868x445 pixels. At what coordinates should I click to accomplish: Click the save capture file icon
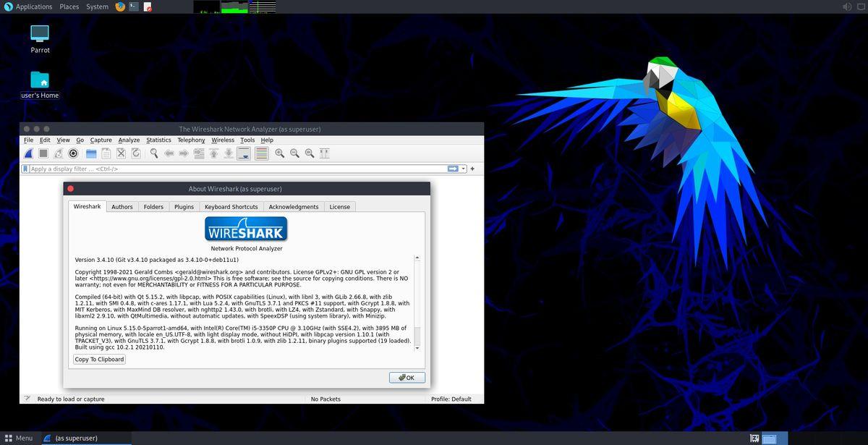[x=106, y=153]
